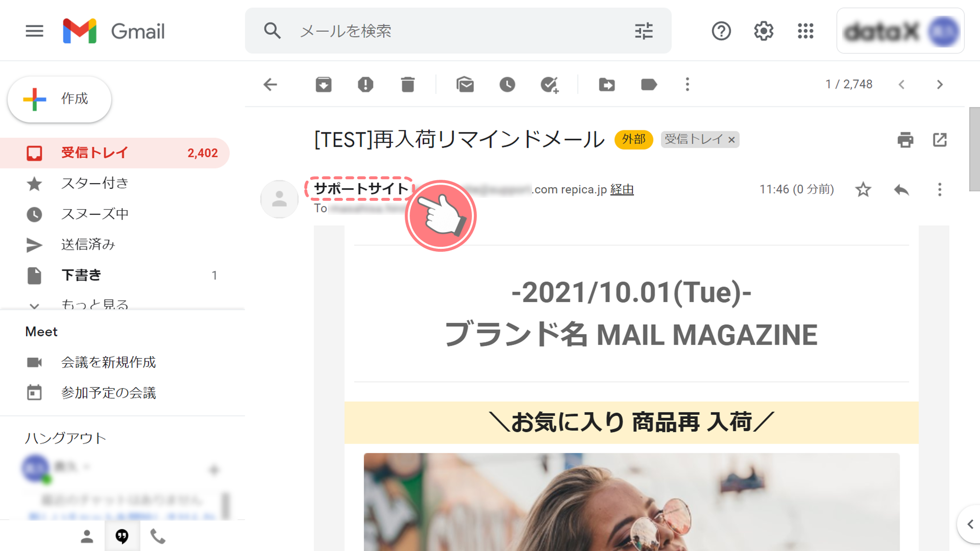Expand the side panel chevron

pyautogui.click(x=970, y=524)
